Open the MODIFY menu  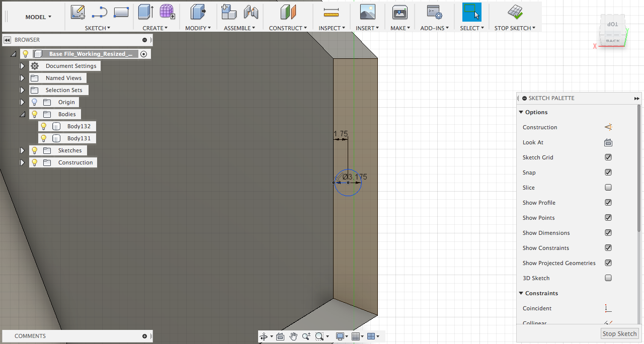tap(198, 28)
